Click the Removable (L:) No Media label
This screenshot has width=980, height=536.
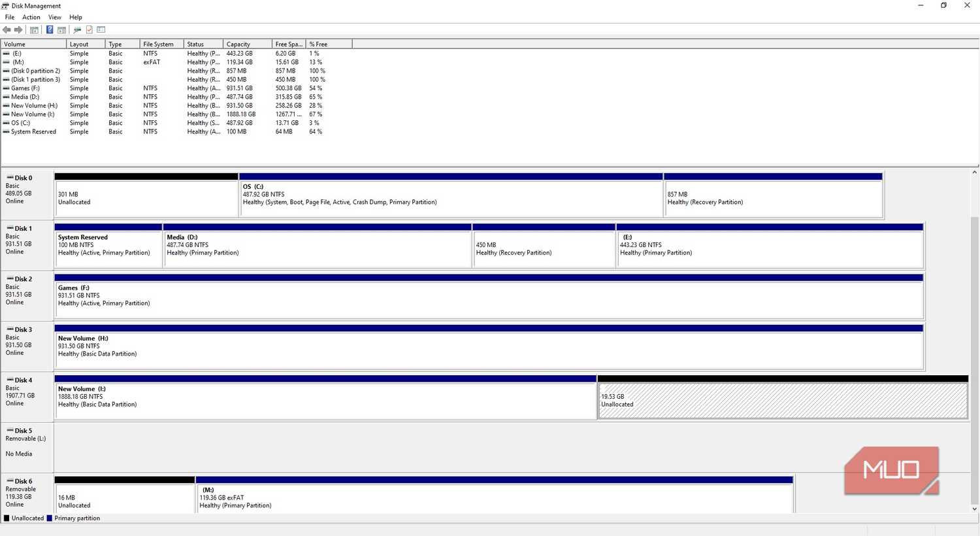pyautogui.click(x=25, y=446)
